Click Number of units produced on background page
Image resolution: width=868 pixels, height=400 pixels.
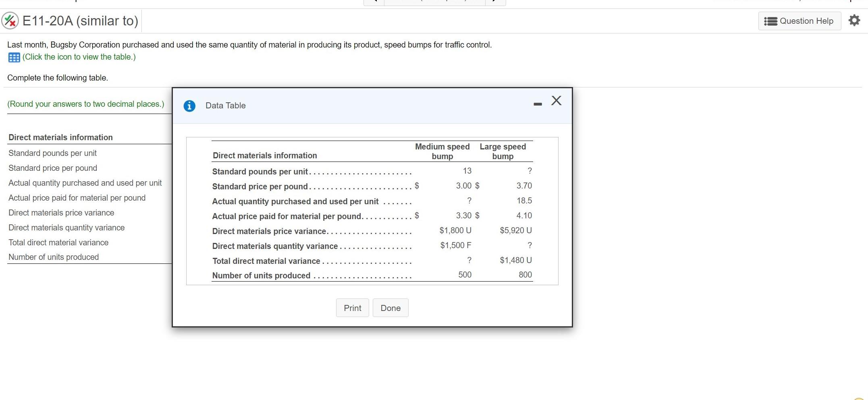[54, 257]
